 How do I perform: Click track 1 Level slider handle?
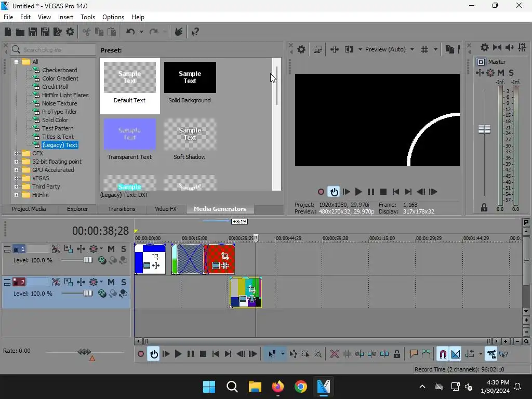click(x=87, y=260)
